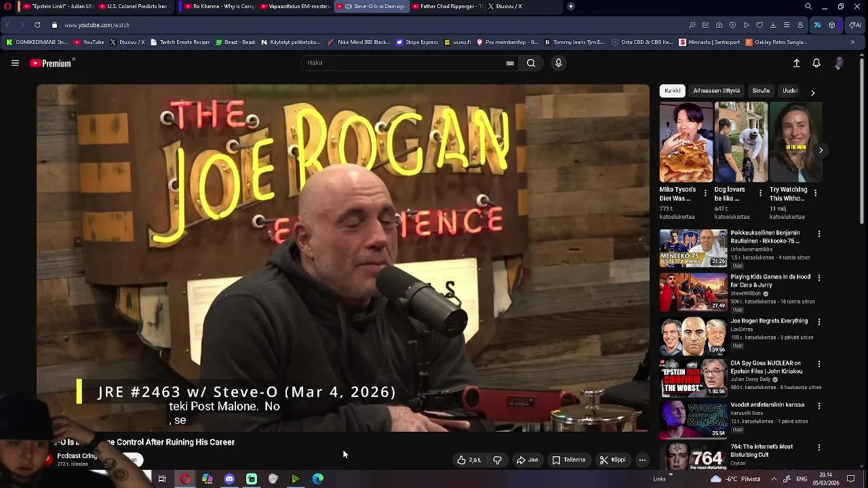
Task: Start voice search with microphone icon
Action: pos(558,63)
